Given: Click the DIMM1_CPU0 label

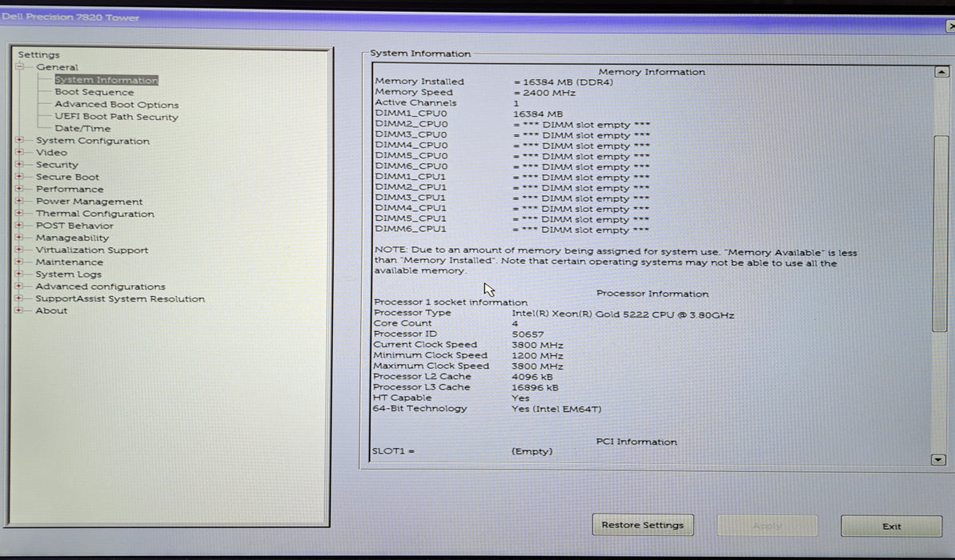Looking at the screenshot, I should click(411, 114).
